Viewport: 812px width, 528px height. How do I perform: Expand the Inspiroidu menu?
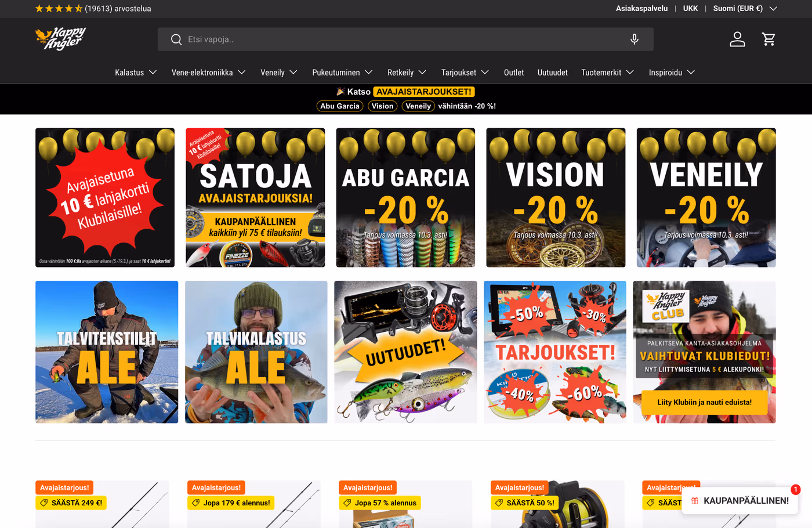(x=672, y=73)
